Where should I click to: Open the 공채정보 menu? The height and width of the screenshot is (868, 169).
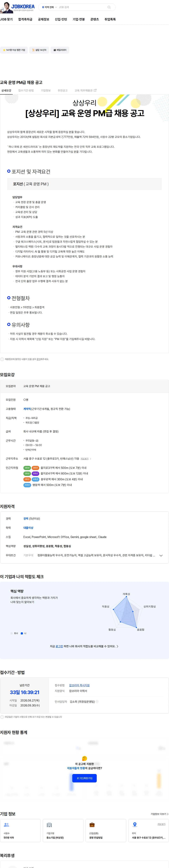(x=44, y=20)
